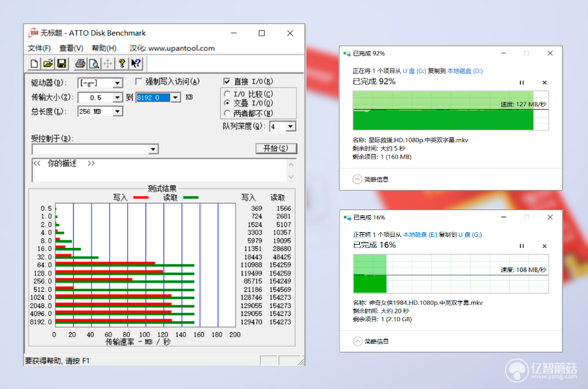
Task: Open the drive selection dropdown
Action: [118, 83]
